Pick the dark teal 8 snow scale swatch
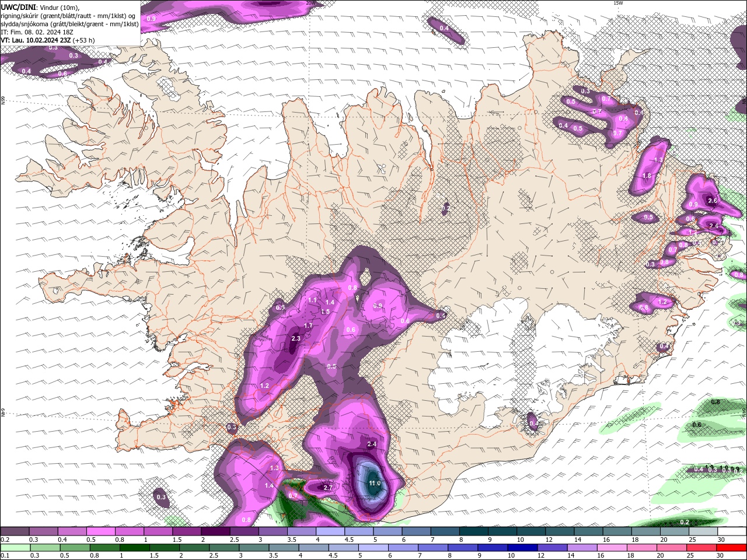 click(474, 531)
